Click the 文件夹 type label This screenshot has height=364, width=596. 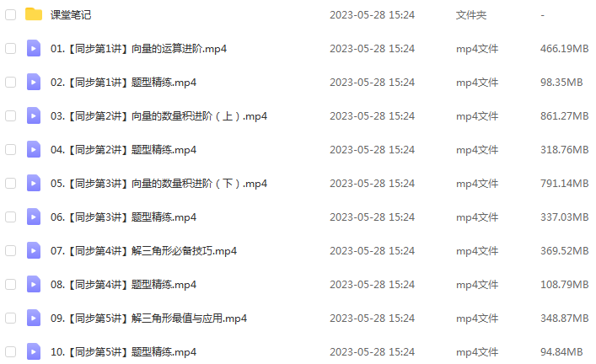(x=471, y=15)
